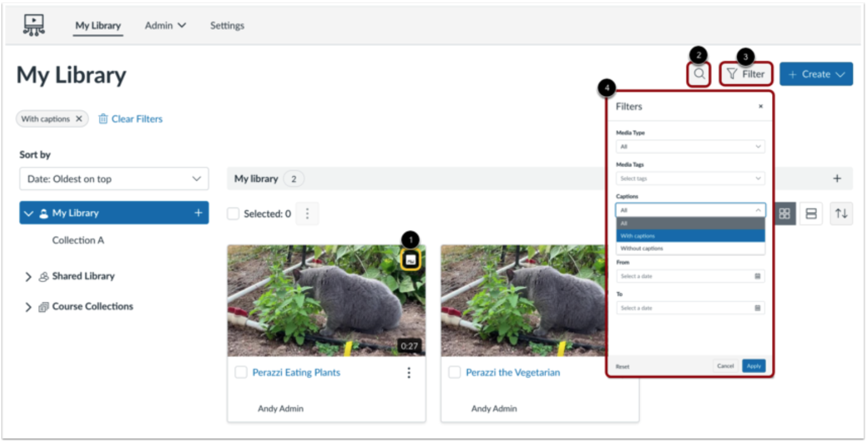The height and width of the screenshot is (441, 868).
Task: Select All in Captions list
Action: coord(690,223)
